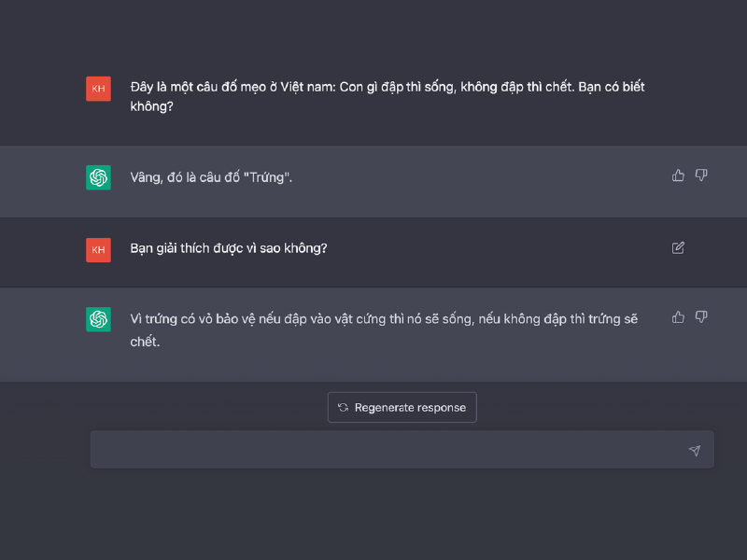
Task: Click the thumbs up on the "Trứng" reply
Action: 678,175
